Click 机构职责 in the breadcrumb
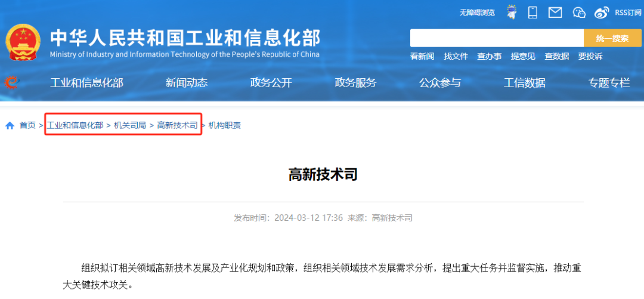644x299 pixels. (225, 125)
